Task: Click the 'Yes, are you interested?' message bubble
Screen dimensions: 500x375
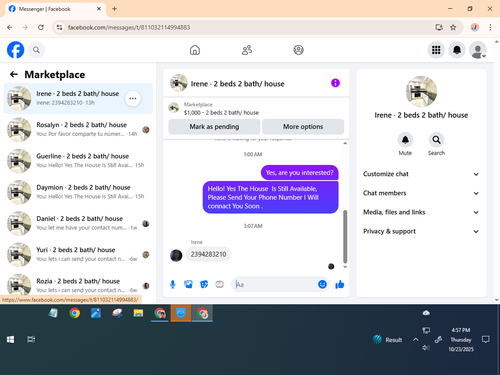Action: tap(299, 173)
